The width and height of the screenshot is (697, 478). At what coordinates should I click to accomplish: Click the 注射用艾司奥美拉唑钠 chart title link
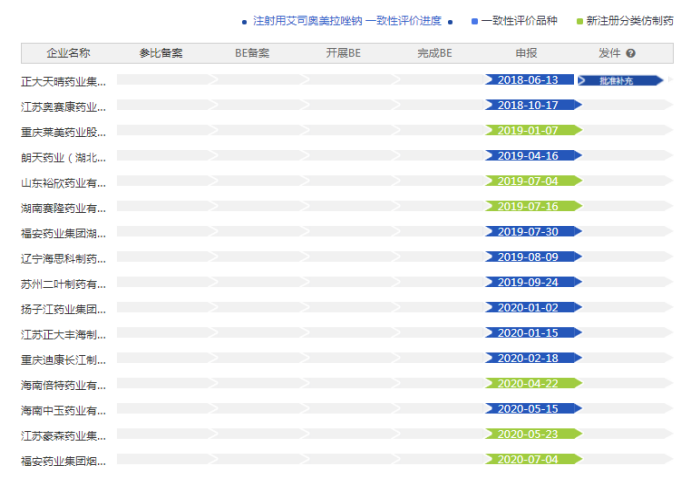347,21
